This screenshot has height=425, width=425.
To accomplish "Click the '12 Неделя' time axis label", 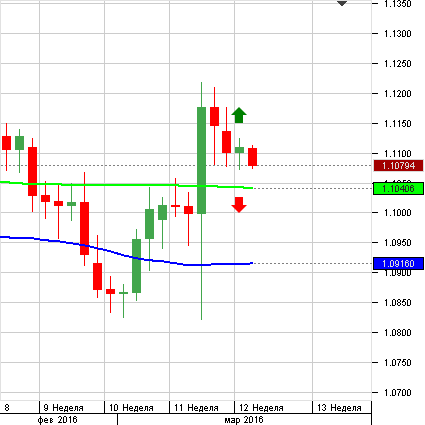I will coord(261,408).
